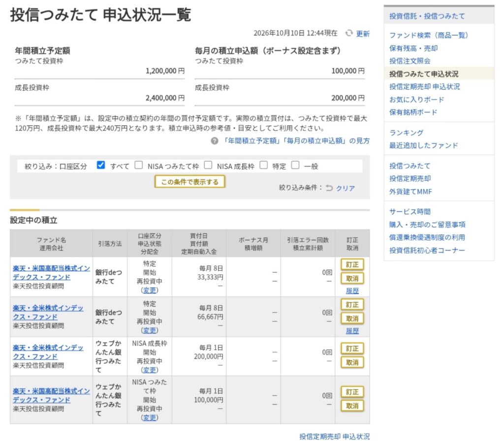504x441 pixels.
Task: Click 訂正 button in 200,000円 row
Action: [352, 349]
